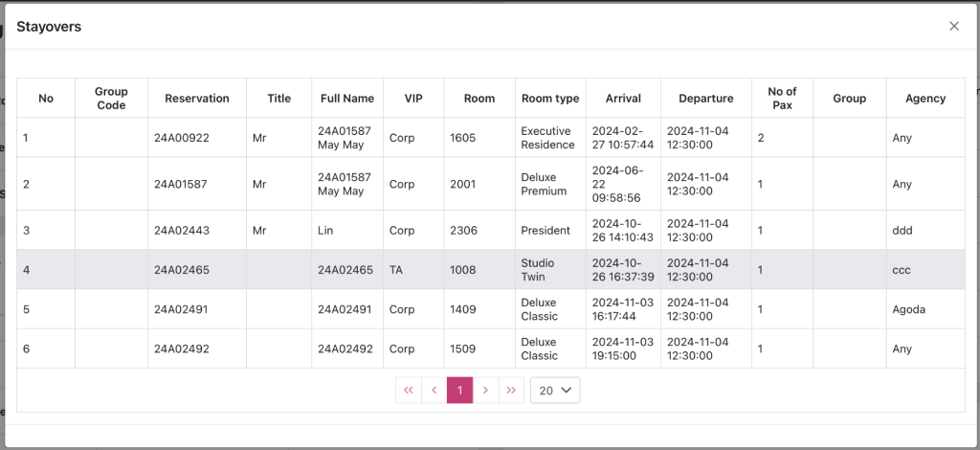
Task: Open the page size dropdown showing 20
Action: click(x=555, y=391)
